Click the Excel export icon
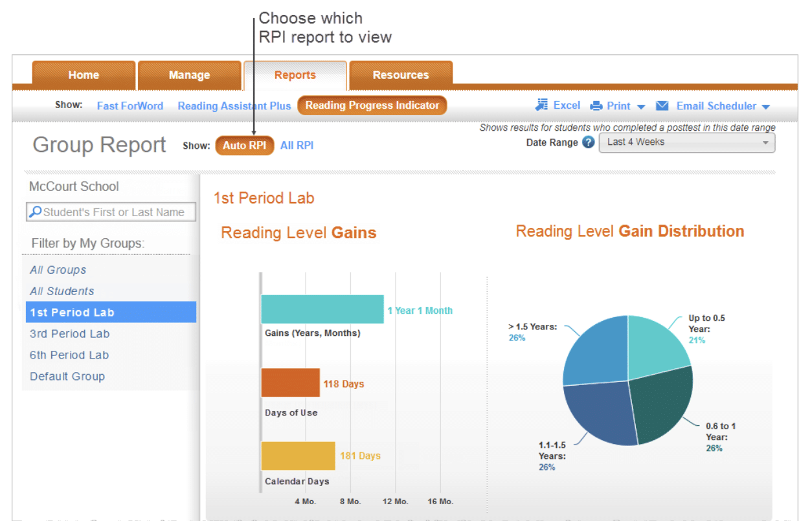This screenshot has height=521, width=812. [x=542, y=105]
